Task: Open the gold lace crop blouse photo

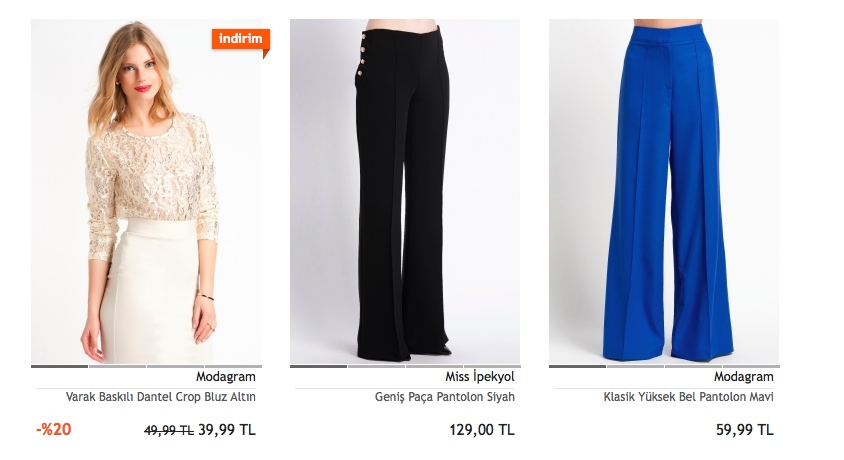Action: click(x=146, y=192)
